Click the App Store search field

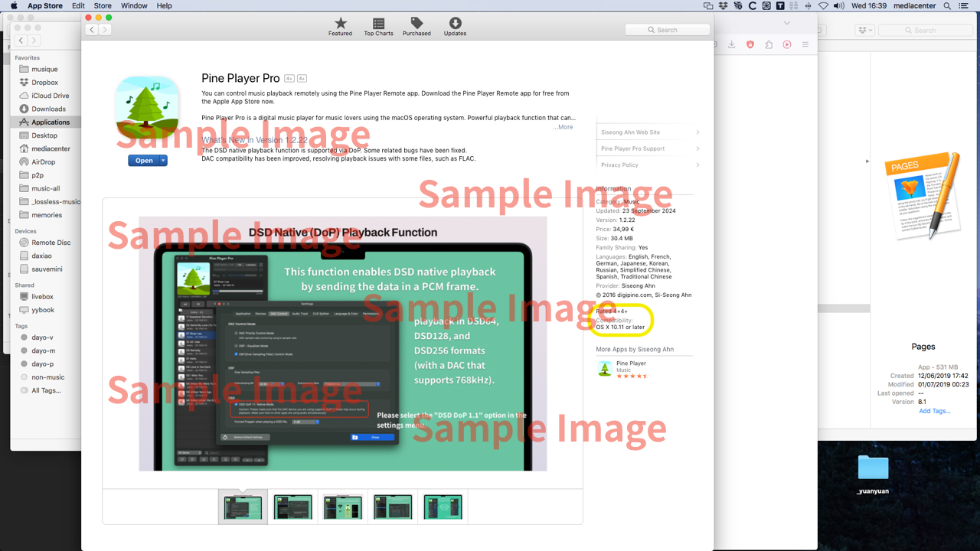pos(666,30)
